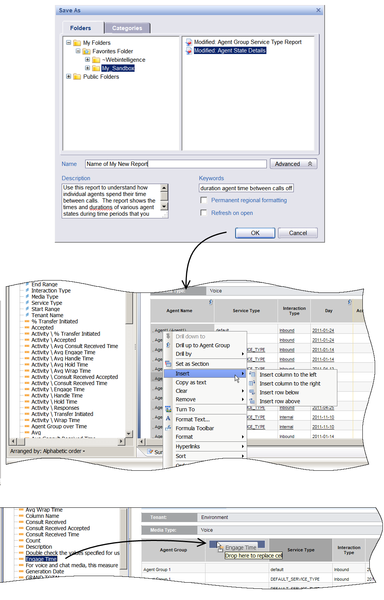
Task: Click the report Name input field
Action: 176,164
